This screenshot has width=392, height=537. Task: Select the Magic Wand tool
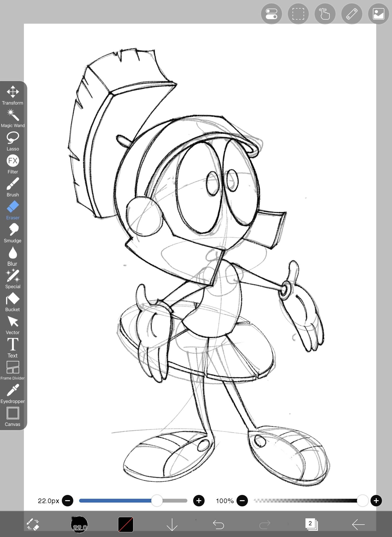point(13,118)
